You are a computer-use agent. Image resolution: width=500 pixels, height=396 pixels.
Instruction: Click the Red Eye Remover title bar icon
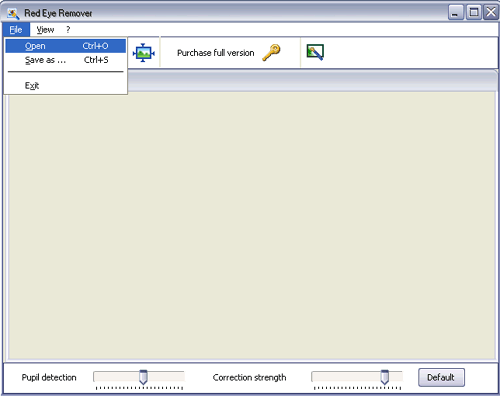(13, 13)
